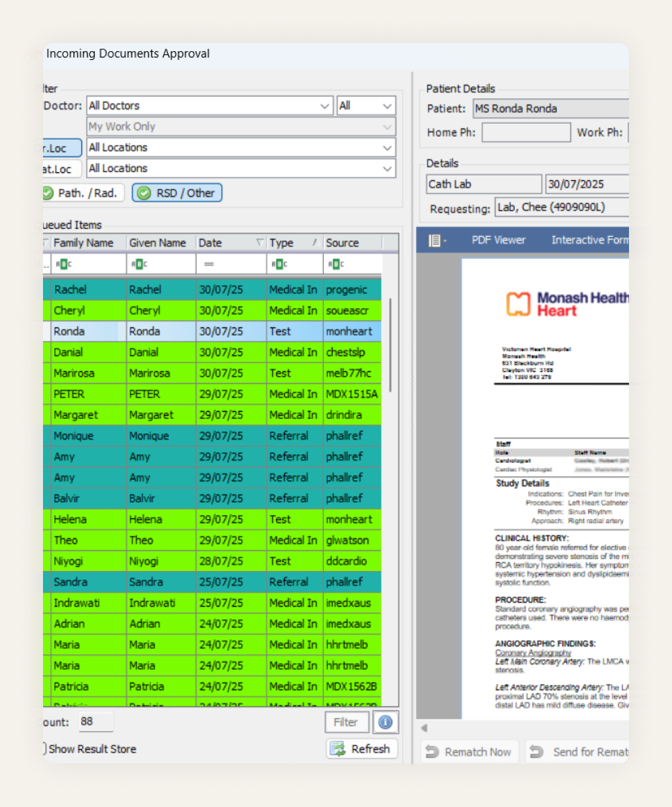Select Cheryl row's Medical In type cell

point(295,311)
